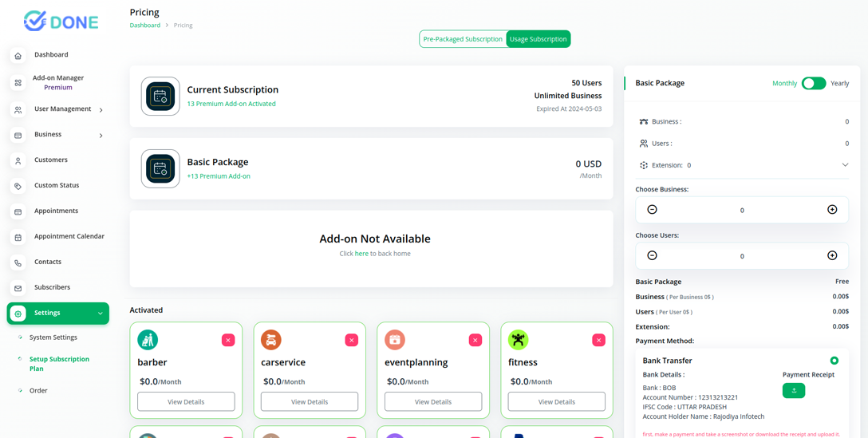Decrease Choose Business count with minus
Image resolution: width=868 pixels, height=438 pixels.
coord(652,209)
